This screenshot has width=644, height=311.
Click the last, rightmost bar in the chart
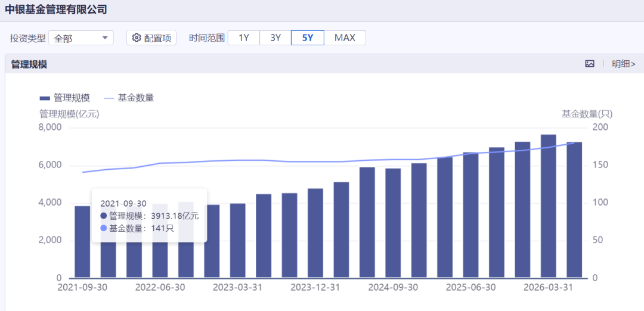click(x=574, y=210)
